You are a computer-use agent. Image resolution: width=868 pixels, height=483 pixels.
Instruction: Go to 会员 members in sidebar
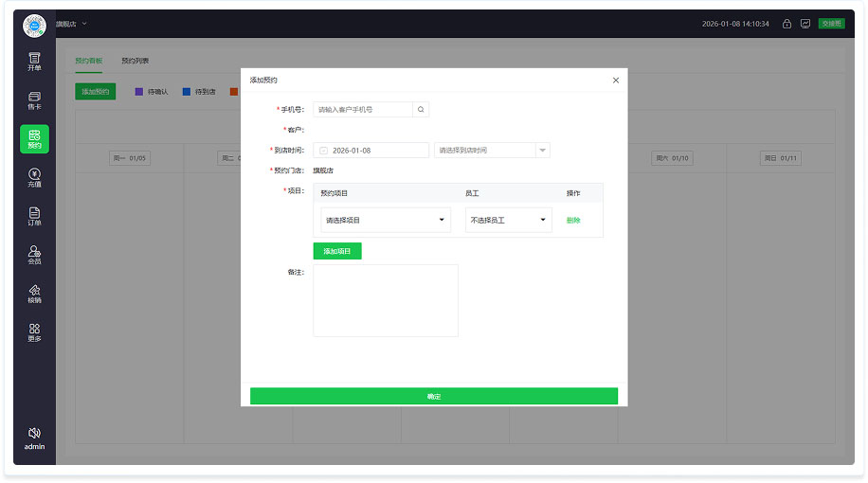tap(34, 255)
